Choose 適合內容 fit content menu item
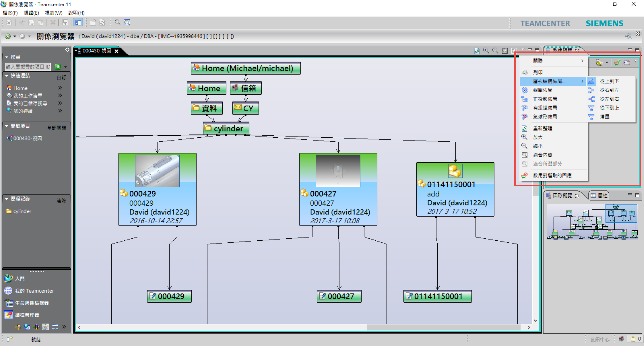Viewport: 644px width, 346px height. click(x=553, y=155)
